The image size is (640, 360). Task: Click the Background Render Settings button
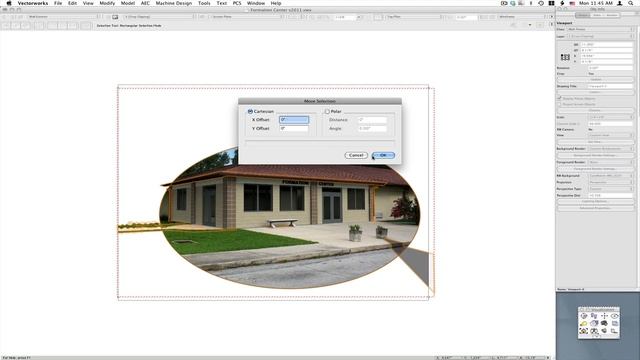coord(595,156)
